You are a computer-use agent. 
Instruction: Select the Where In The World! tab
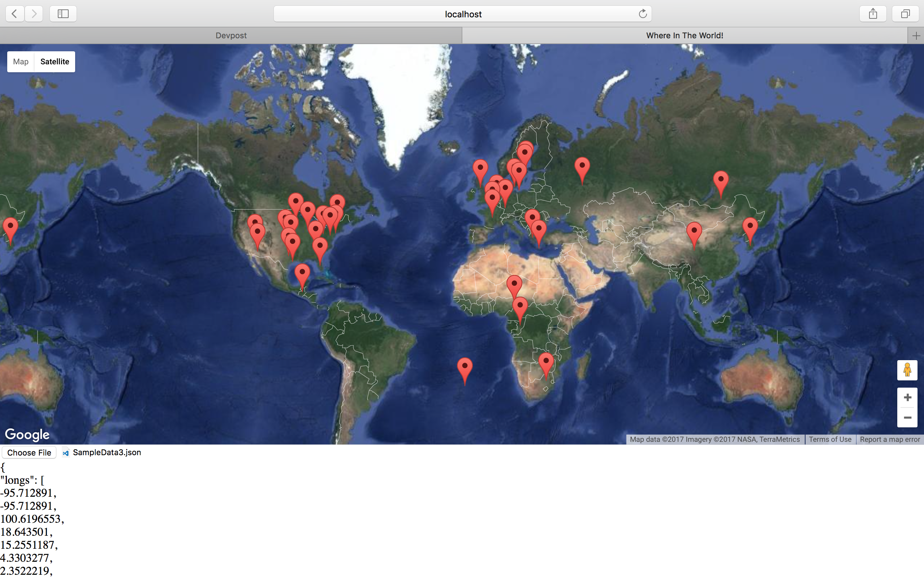[684, 35]
